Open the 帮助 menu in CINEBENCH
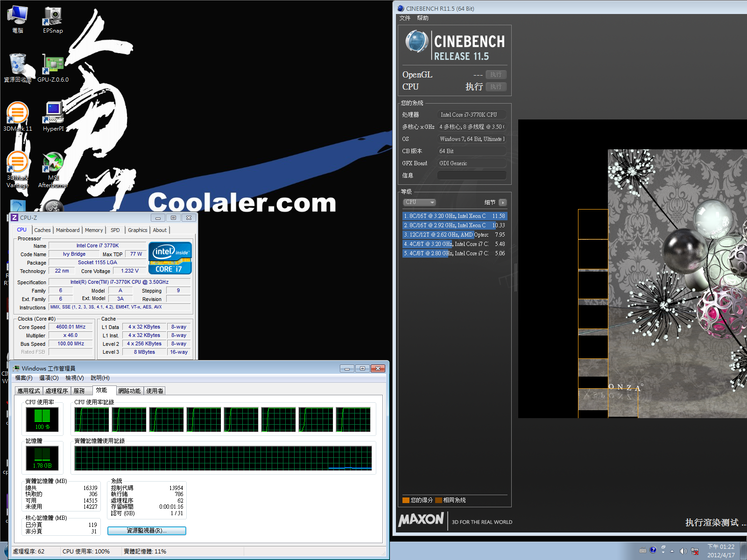 [x=423, y=18]
